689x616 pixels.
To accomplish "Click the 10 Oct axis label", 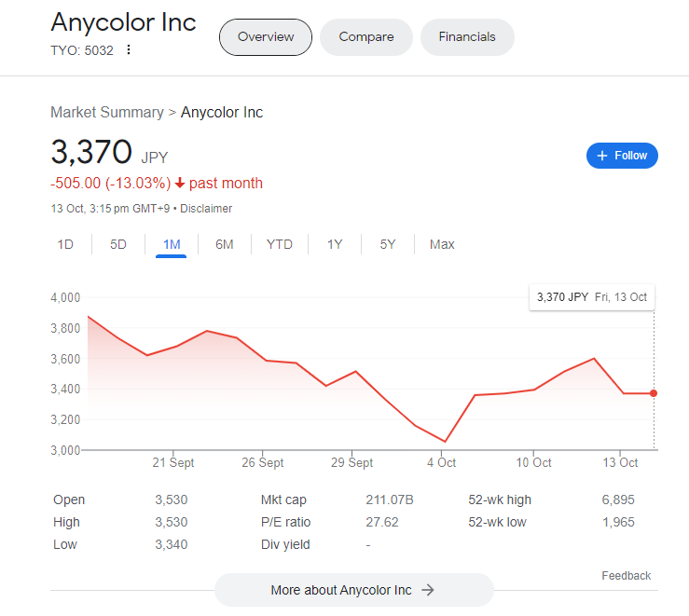I will click(533, 462).
